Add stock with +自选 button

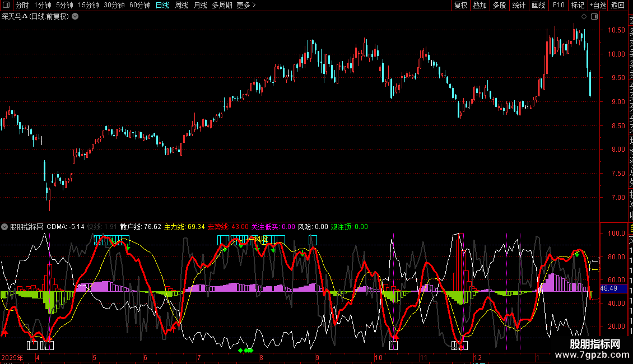tap(598, 5)
